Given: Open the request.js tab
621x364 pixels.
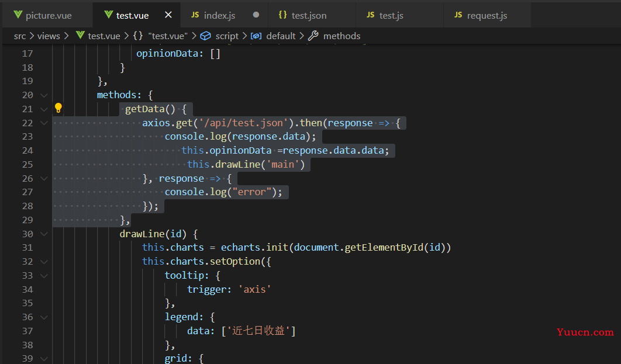Looking at the screenshot, I should 487,15.
